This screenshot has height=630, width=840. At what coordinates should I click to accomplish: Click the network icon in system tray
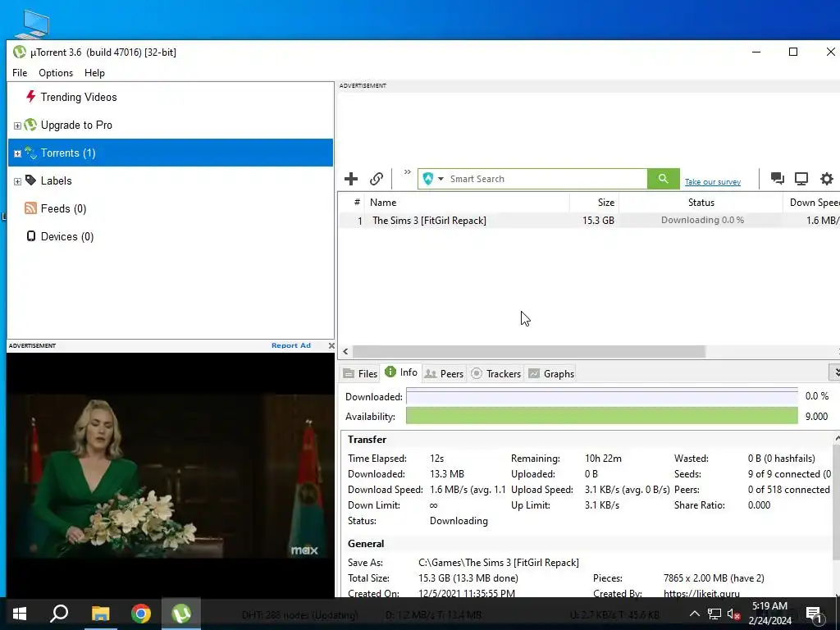[x=714, y=614]
